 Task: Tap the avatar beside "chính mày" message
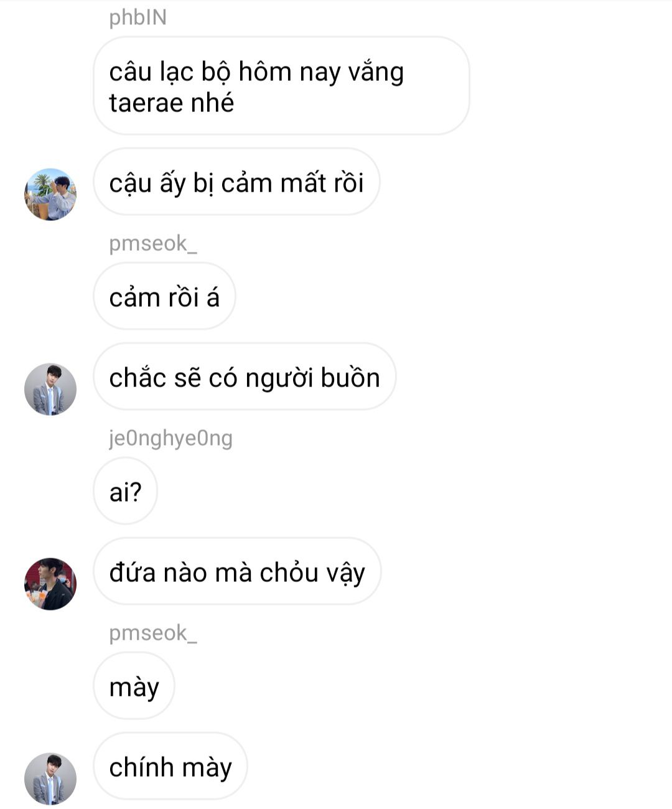[50, 779]
